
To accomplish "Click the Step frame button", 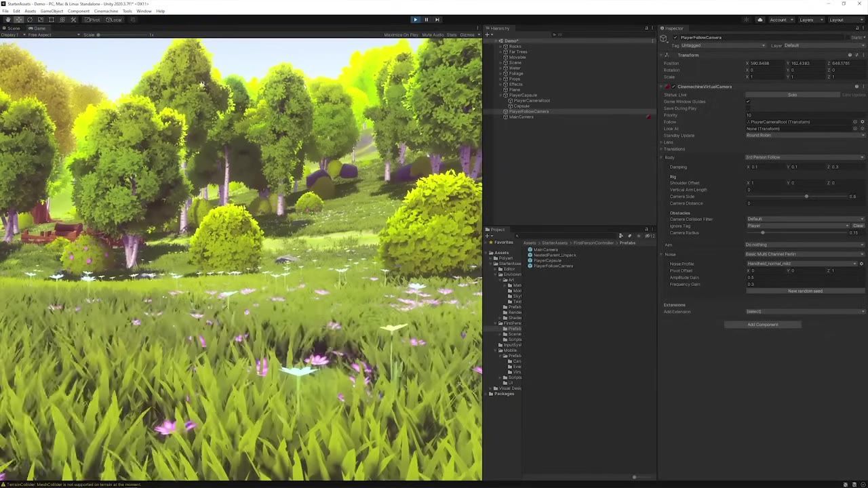I will pos(437,20).
